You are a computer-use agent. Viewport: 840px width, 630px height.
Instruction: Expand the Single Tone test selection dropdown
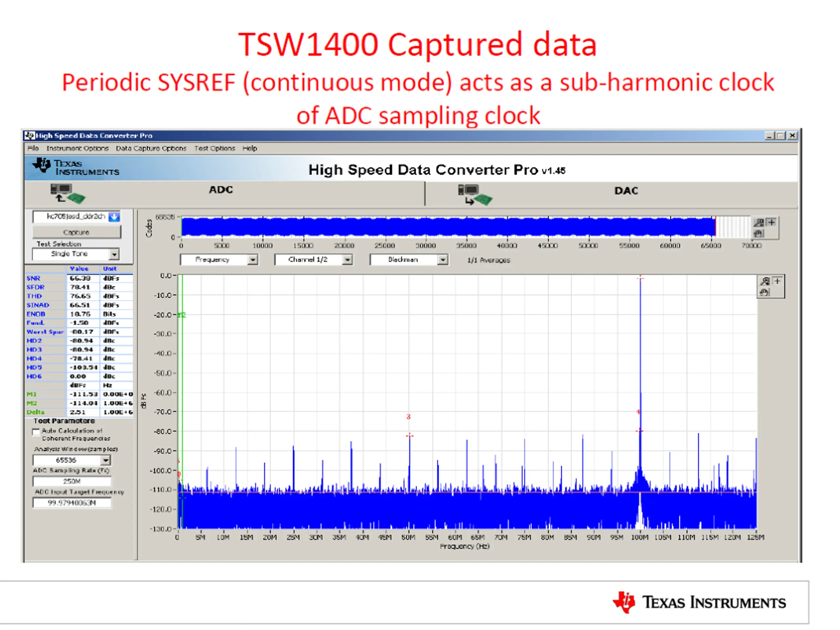click(114, 254)
